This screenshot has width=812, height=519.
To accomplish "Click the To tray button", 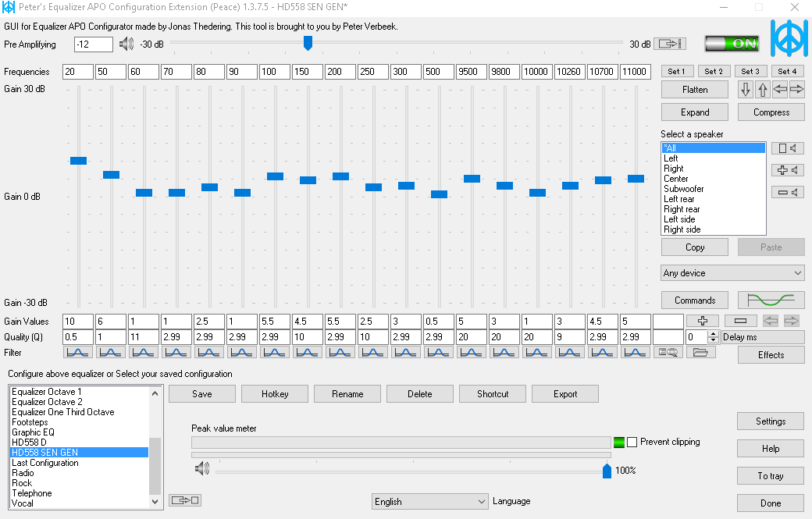I will [x=771, y=475].
